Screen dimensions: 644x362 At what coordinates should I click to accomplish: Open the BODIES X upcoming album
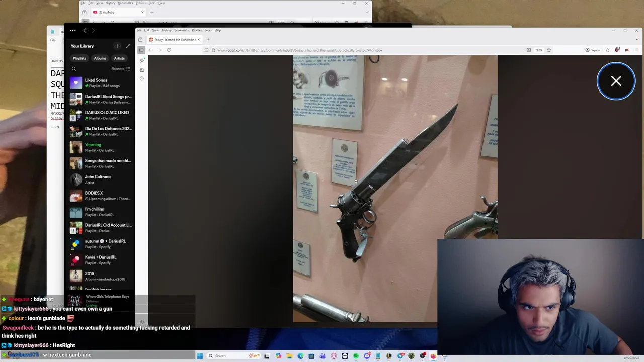click(101, 196)
